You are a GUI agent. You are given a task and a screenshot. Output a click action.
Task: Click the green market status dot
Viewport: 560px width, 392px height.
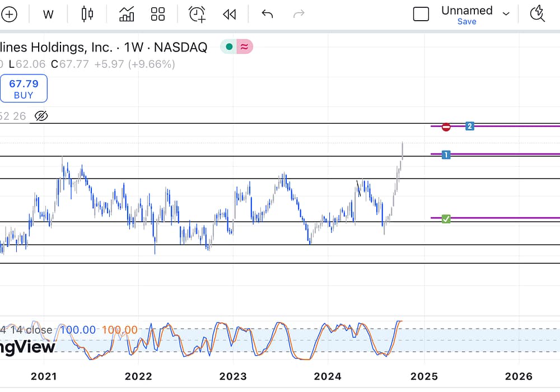pyautogui.click(x=229, y=47)
